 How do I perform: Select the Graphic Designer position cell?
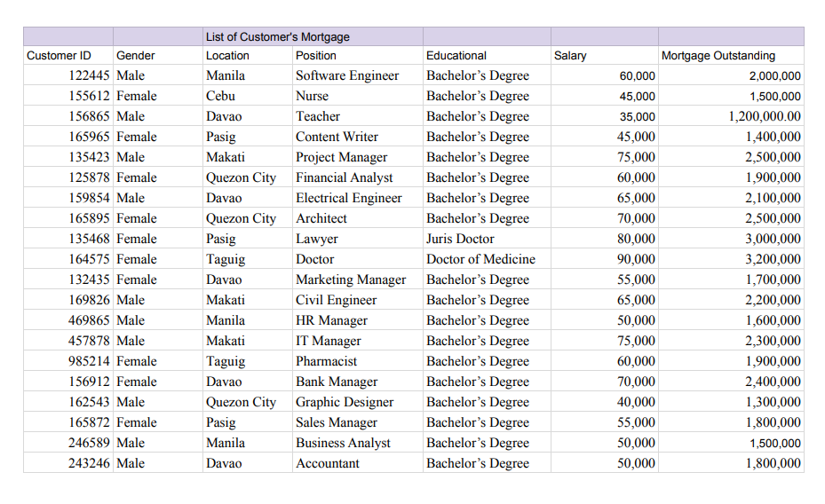345,402
